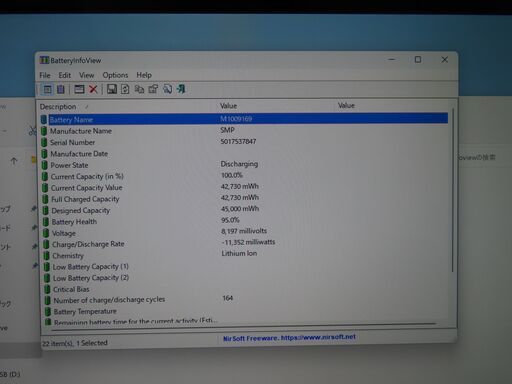
Task: Select the Current Capacity (in %) row
Action: (245, 176)
